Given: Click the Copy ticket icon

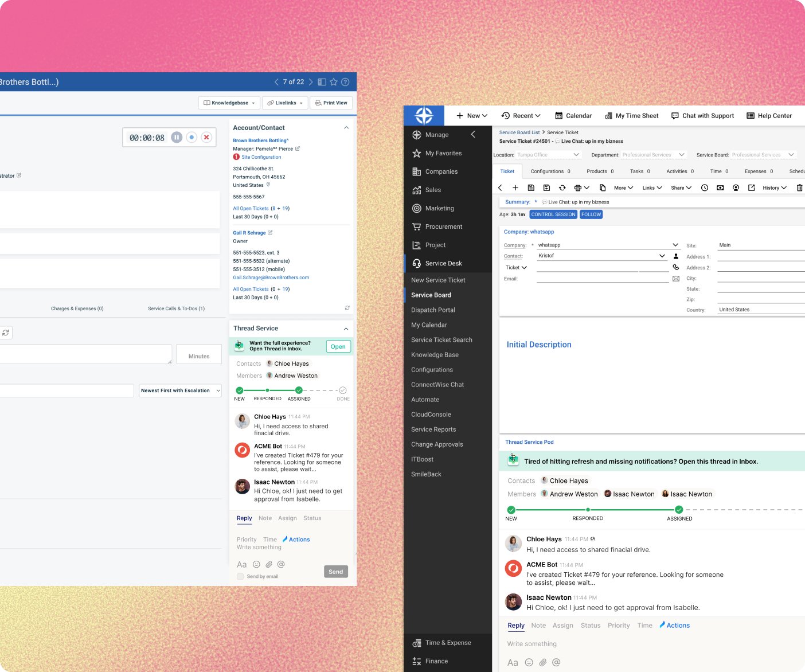Looking at the screenshot, I should click(602, 187).
